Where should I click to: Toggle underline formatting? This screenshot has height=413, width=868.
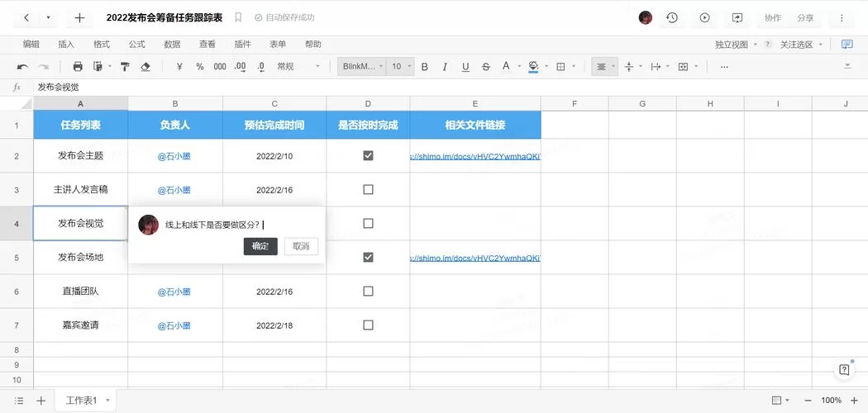click(x=465, y=66)
